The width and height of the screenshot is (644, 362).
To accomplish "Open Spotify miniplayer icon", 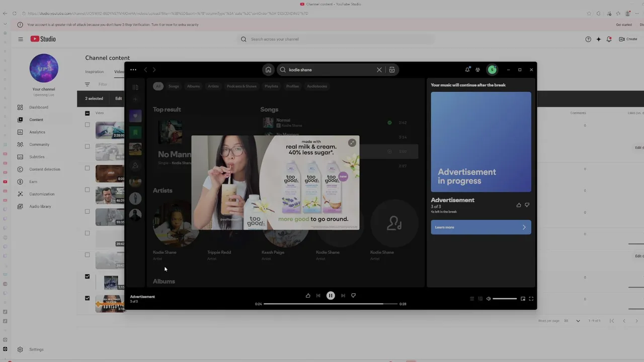I will coord(523,299).
